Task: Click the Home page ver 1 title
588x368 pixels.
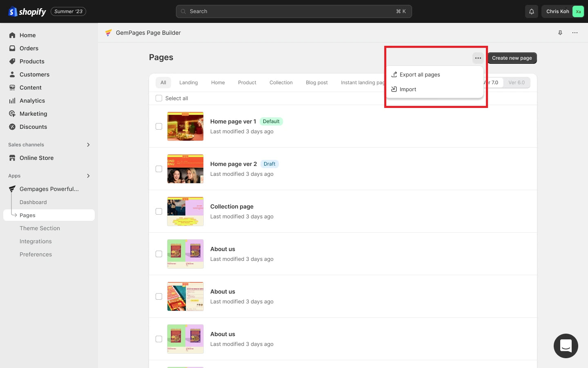Action: [x=233, y=121]
